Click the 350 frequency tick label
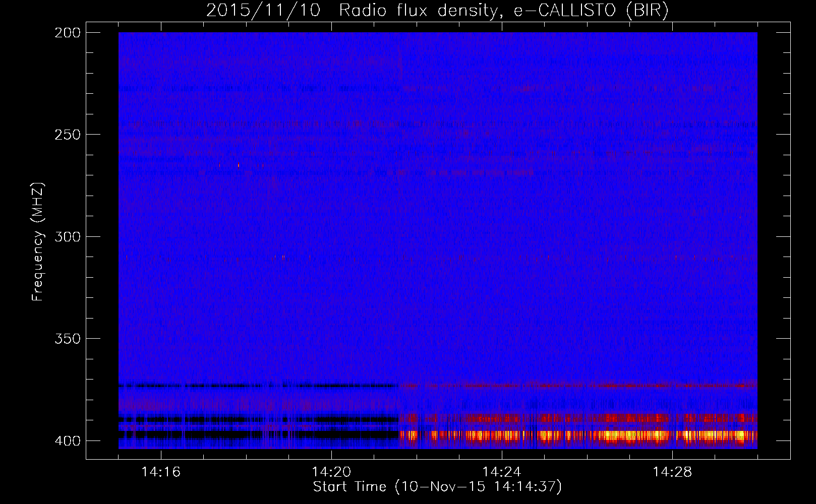Viewport: 816px width, 504px height. pyautogui.click(x=68, y=339)
